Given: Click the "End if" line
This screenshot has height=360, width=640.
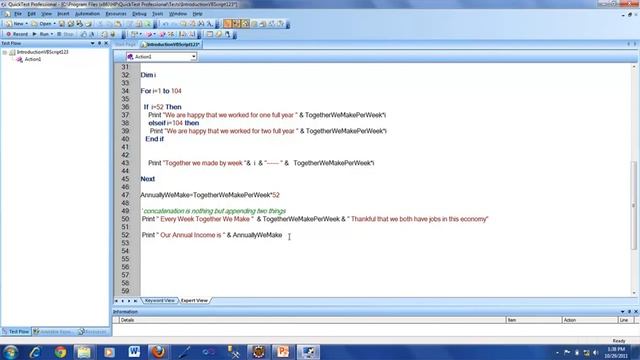Looking at the screenshot, I should tap(154, 139).
